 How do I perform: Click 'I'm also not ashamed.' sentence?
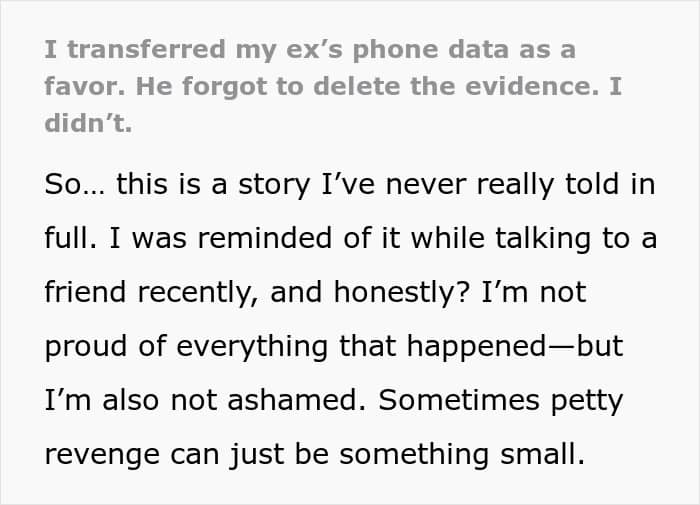tap(205, 400)
